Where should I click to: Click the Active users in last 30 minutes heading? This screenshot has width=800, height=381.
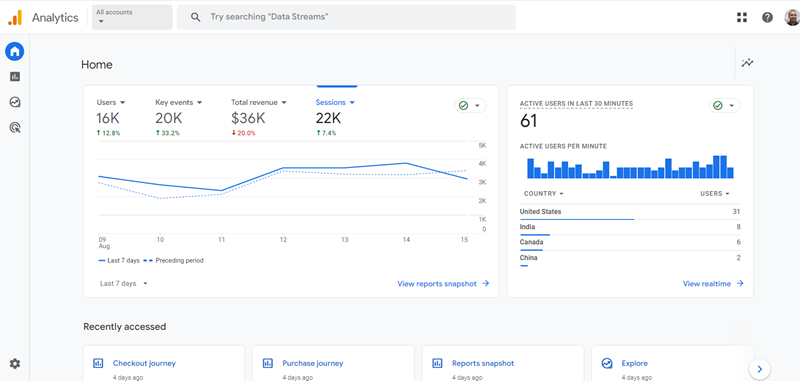pos(576,104)
